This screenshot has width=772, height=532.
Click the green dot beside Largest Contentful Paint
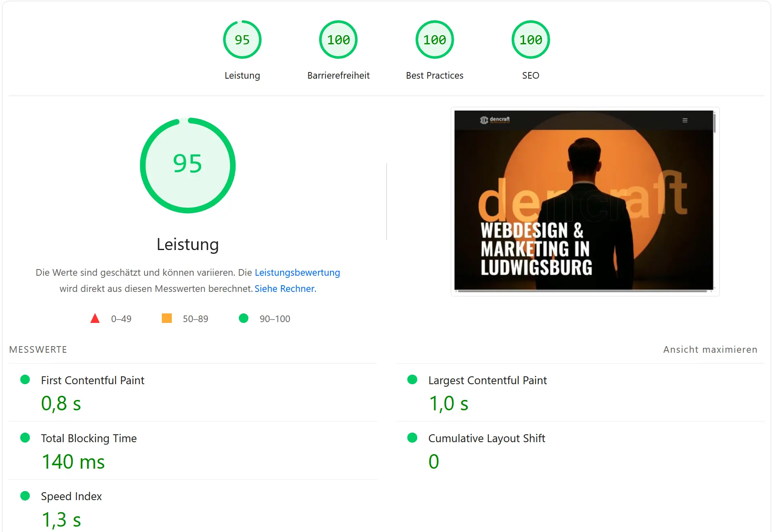pos(412,379)
